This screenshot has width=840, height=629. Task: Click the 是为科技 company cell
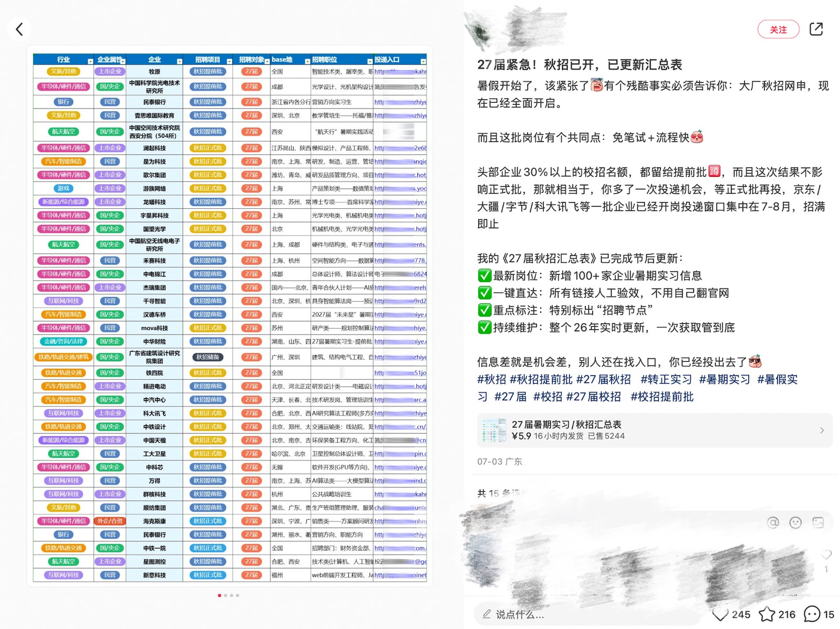[154, 162]
